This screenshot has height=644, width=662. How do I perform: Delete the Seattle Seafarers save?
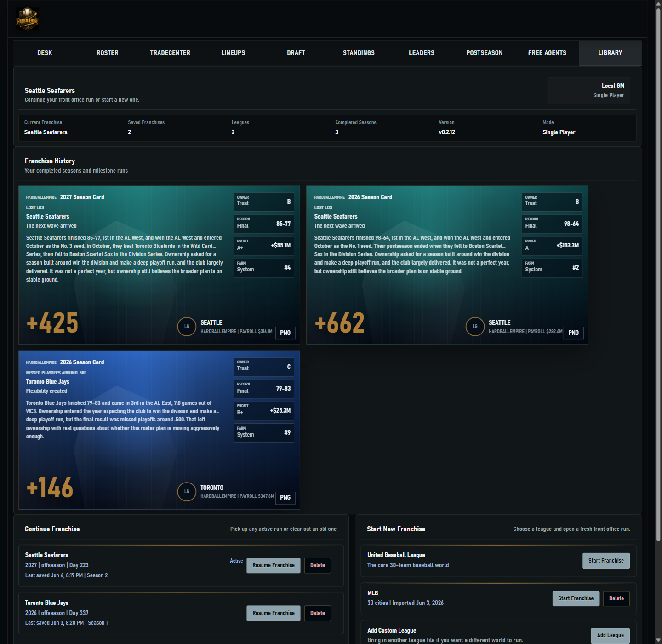click(x=318, y=565)
